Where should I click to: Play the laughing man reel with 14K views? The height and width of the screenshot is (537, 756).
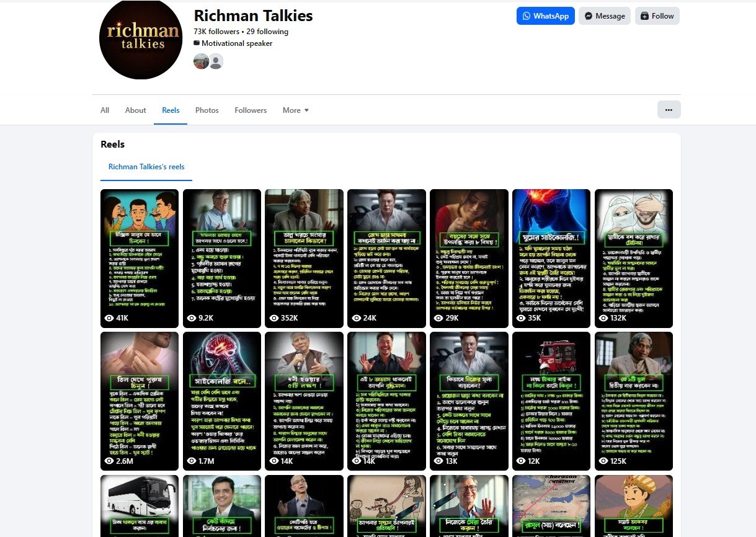pos(386,401)
